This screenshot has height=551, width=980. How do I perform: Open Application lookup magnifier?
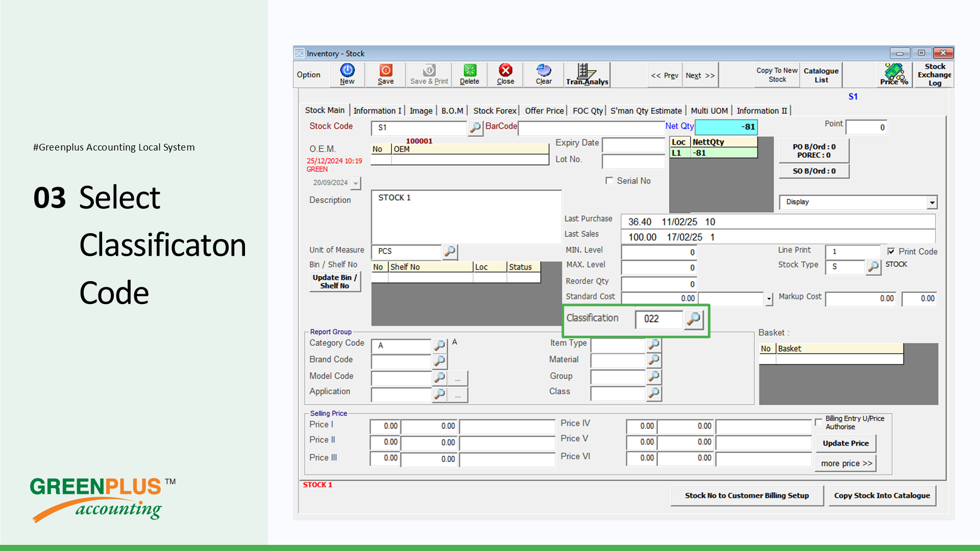pyautogui.click(x=439, y=394)
